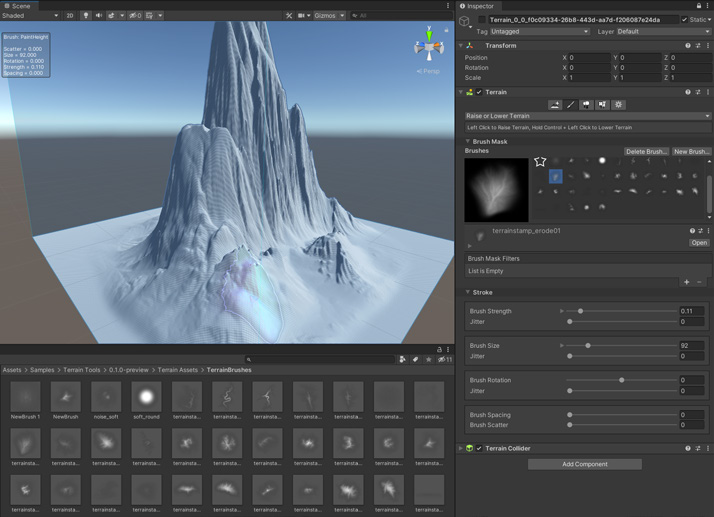Open Terrain component preset icon
The image size is (714, 517).
[x=698, y=92]
